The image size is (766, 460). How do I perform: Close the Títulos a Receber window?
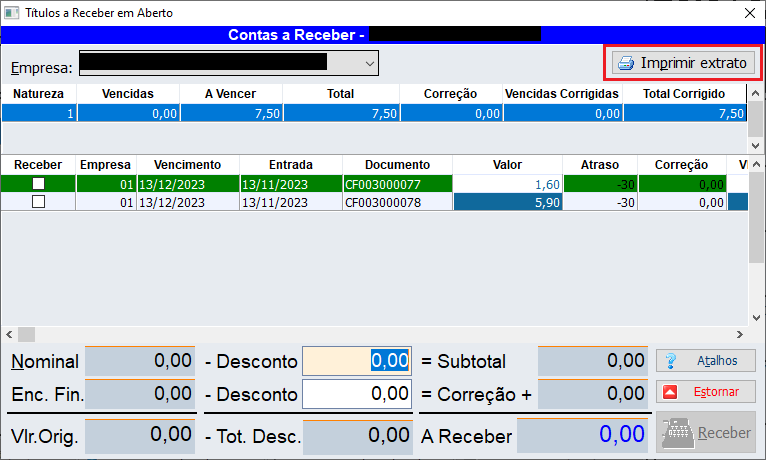[749, 13]
